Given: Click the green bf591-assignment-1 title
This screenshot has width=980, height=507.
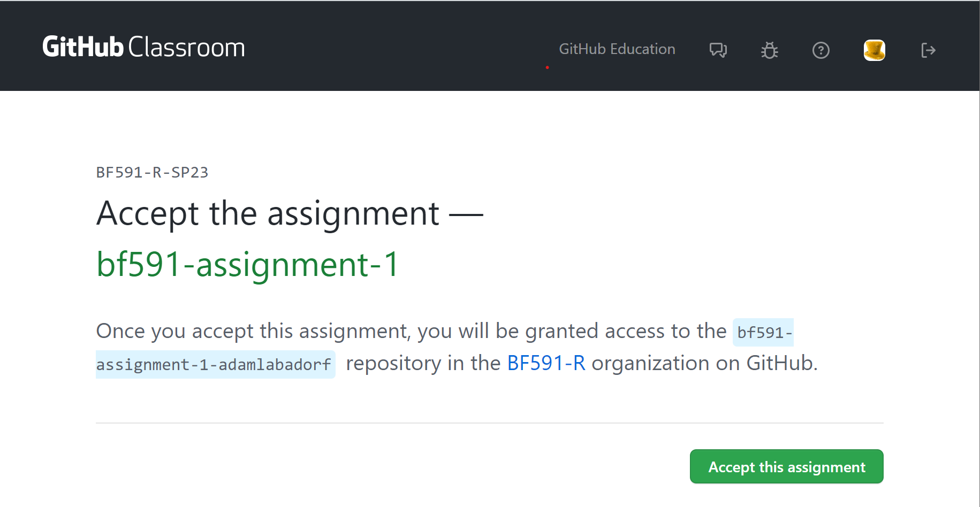Looking at the screenshot, I should click(247, 264).
